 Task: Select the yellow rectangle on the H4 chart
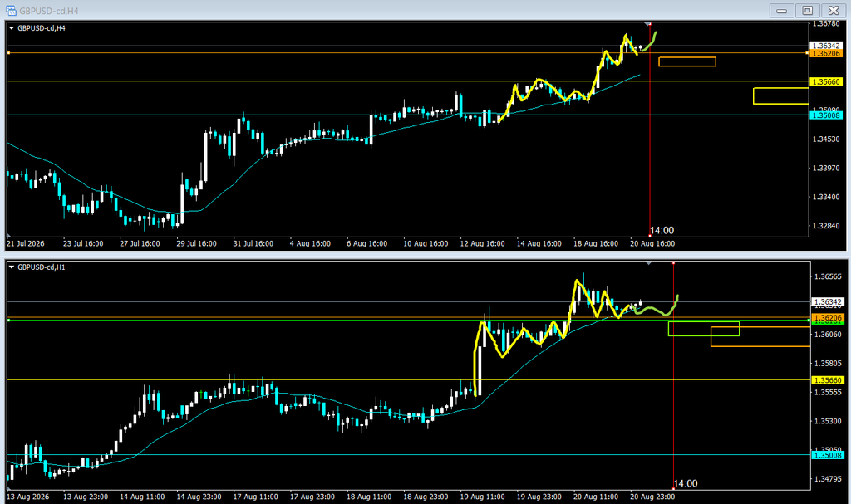click(781, 95)
